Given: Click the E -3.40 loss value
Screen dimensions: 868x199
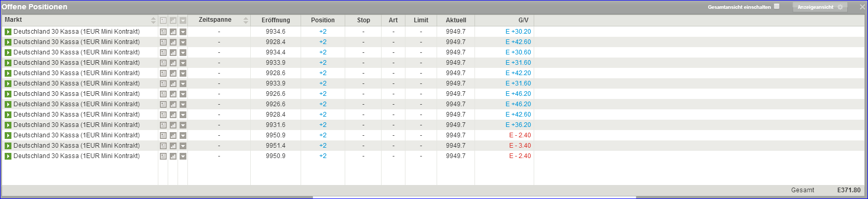Looking at the screenshot, I should click(x=520, y=146).
